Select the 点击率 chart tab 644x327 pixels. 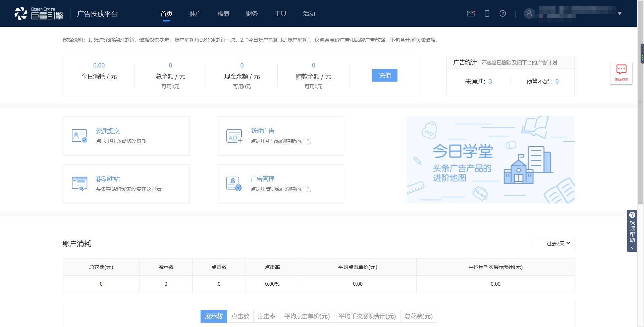click(x=267, y=316)
